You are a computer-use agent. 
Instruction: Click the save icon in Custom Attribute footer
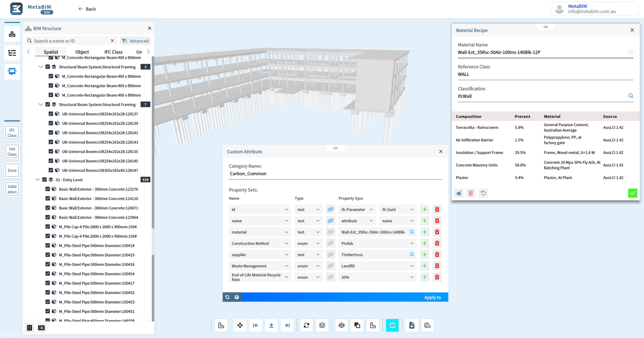click(237, 297)
